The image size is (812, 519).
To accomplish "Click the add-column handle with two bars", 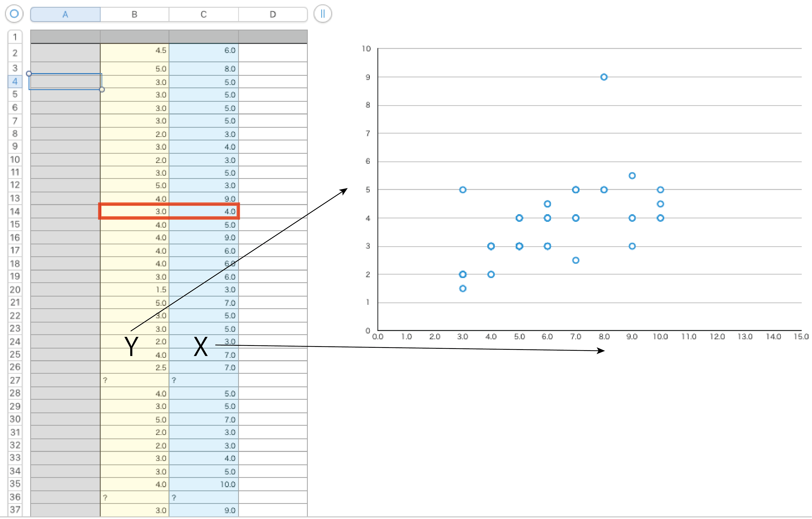I will click(x=322, y=14).
